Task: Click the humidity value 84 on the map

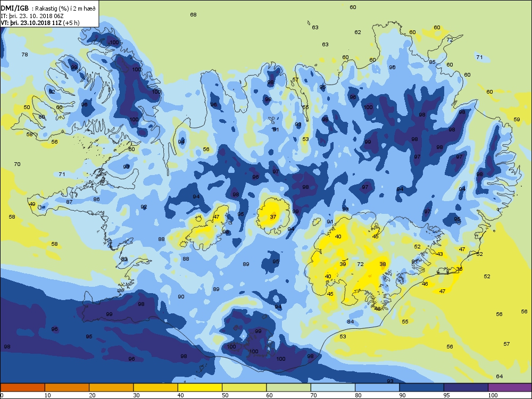Action: (351, 321)
